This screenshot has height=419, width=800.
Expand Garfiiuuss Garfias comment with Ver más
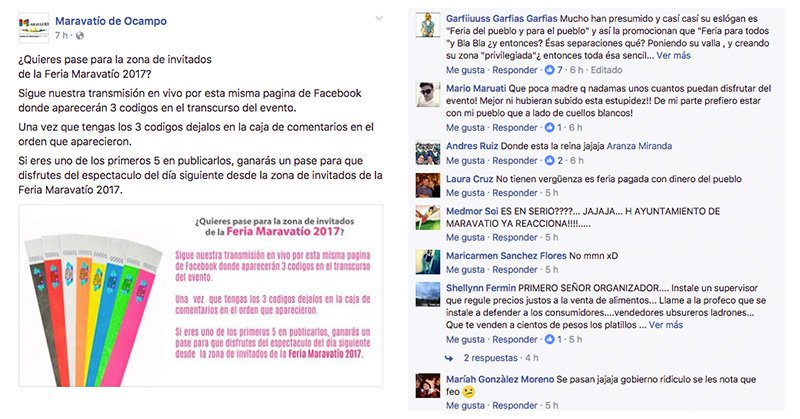(673, 55)
